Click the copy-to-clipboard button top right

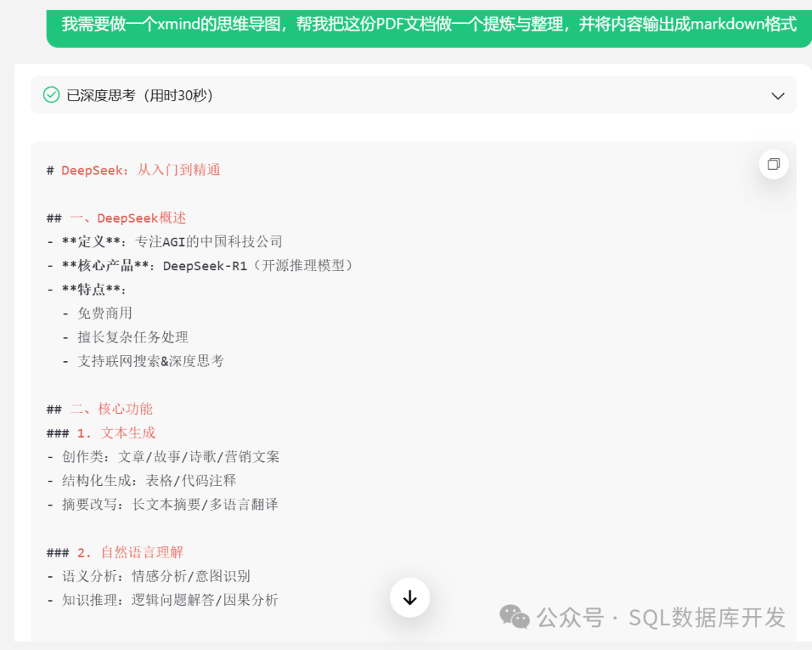click(x=774, y=164)
